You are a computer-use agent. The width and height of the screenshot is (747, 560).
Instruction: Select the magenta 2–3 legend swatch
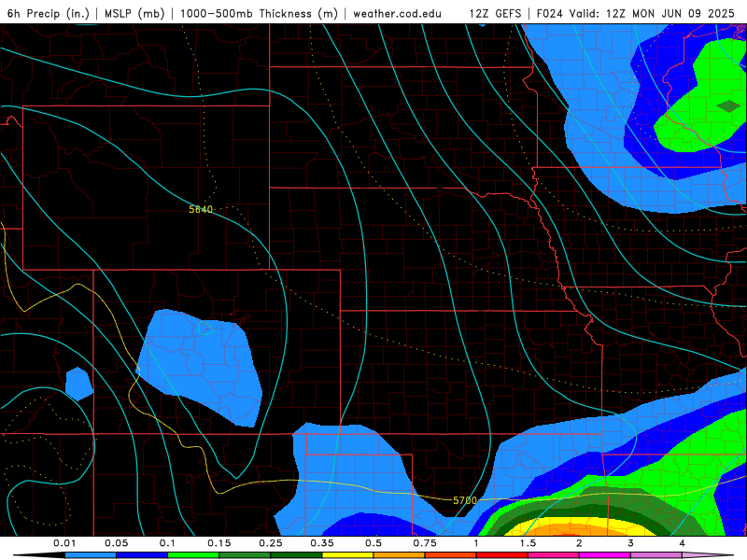point(605,555)
